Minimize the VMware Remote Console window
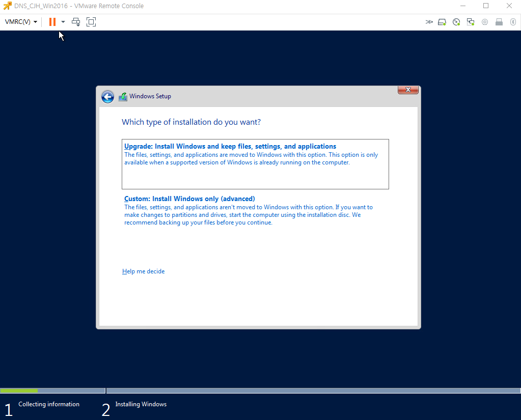The width and height of the screenshot is (521, 420). [x=463, y=6]
